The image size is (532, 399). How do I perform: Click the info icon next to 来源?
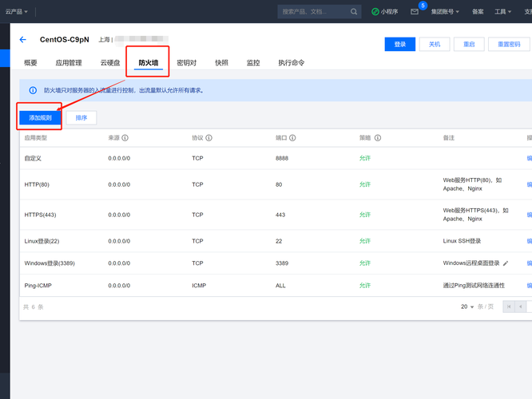125,138
